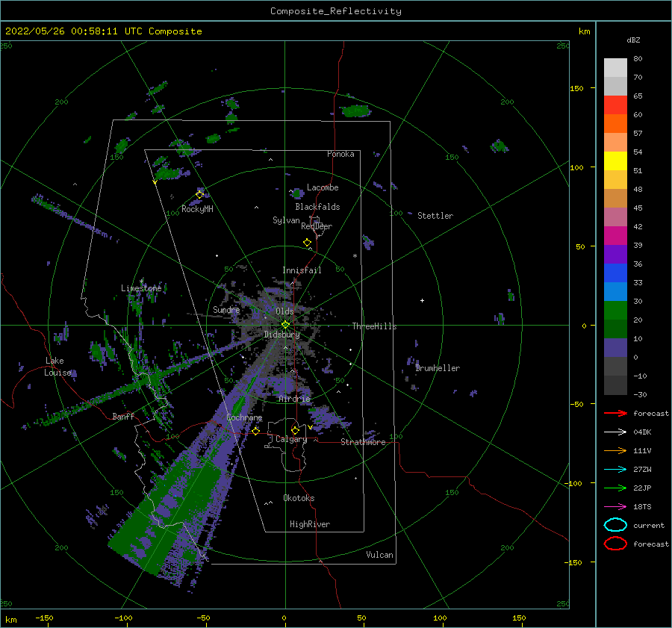Click the right axis 150 tick label
Viewport: 672px width, 628px height.
click(x=576, y=88)
